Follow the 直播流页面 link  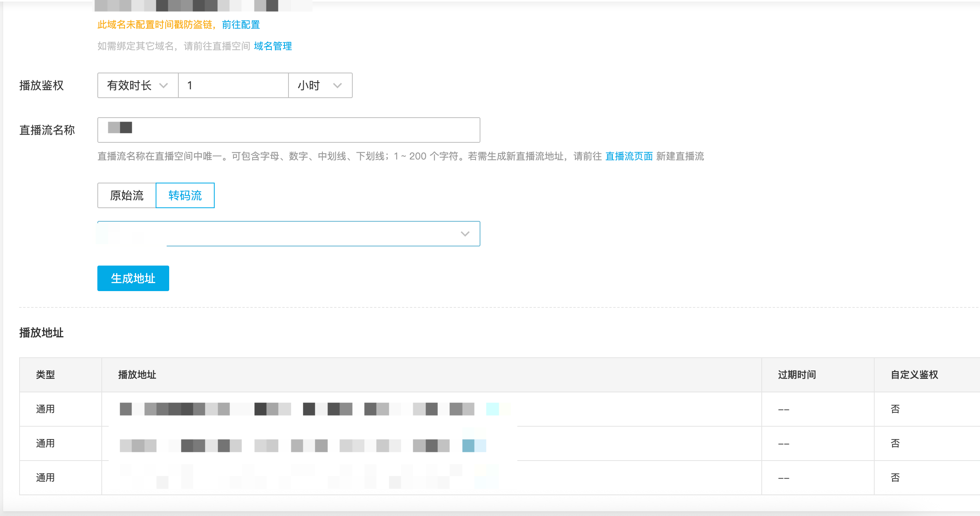coord(628,156)
